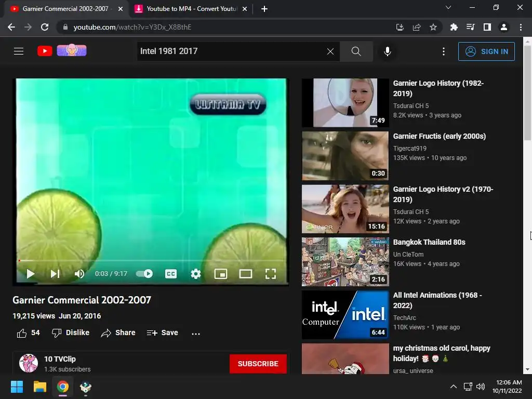
Task: Play the Garnier Commercial video
Action: pyautogui.click(x=31, y=273)
